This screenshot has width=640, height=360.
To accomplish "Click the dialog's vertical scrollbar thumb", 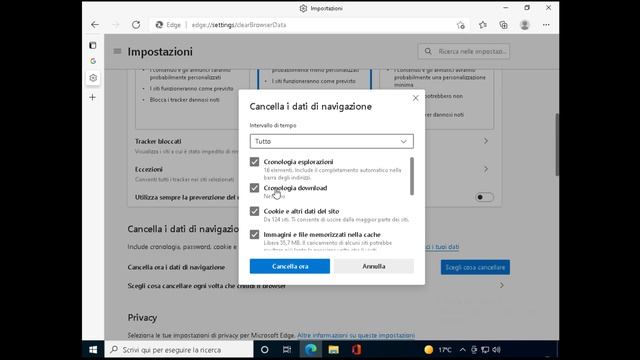I will point(412,176).
